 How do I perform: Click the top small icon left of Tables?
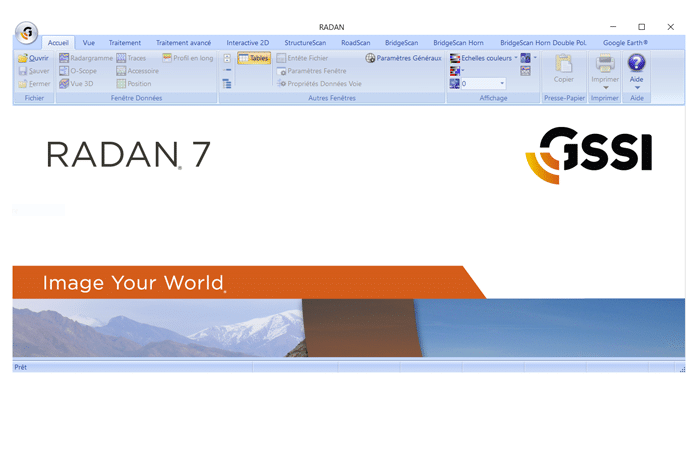point(227,58)
